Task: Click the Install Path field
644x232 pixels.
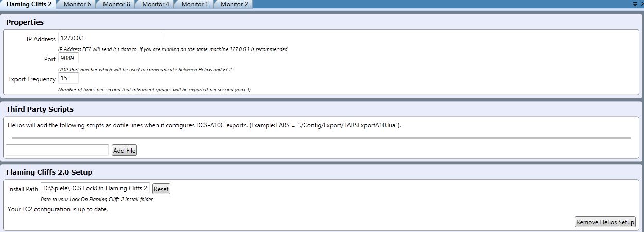Action: coord(96,189)
